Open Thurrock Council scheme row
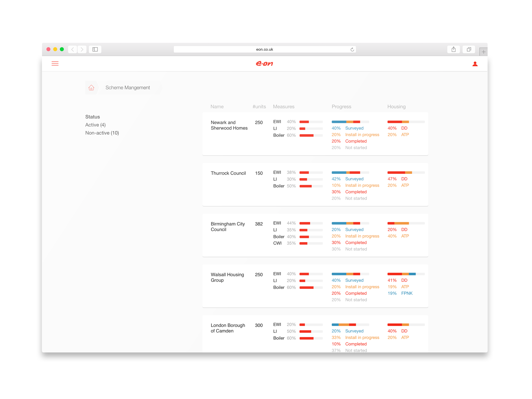The image size is (532, 399). click(x=228, y=173)
